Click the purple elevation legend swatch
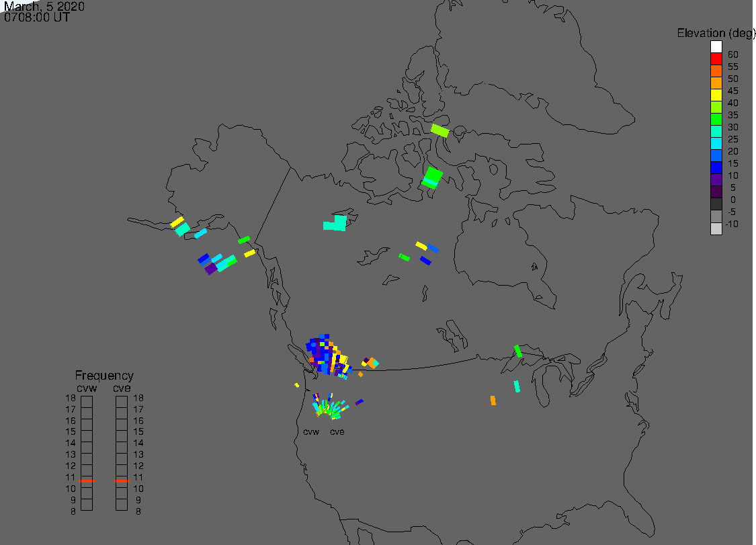 tap(716, 179)
